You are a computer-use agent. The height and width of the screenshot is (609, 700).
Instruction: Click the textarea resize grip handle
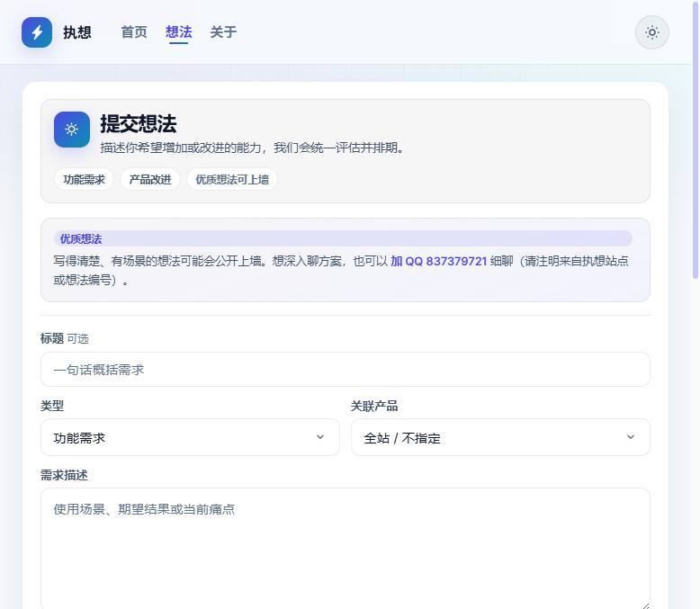click(645, 605)
